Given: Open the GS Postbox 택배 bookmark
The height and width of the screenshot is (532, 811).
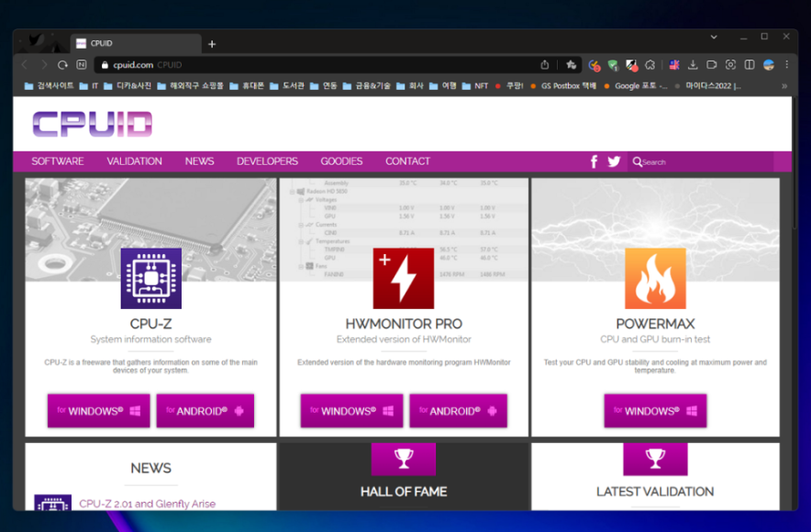Looking at the screenshot, I should 563,86.
